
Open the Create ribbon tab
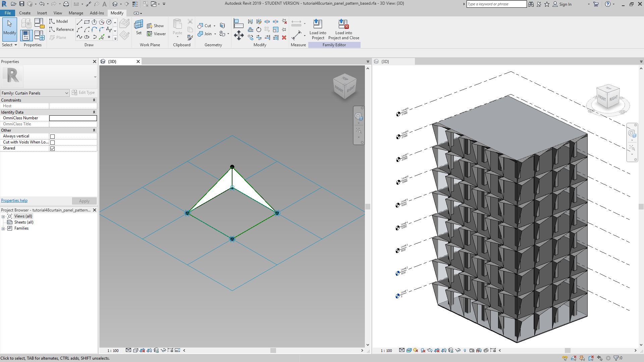25,13
